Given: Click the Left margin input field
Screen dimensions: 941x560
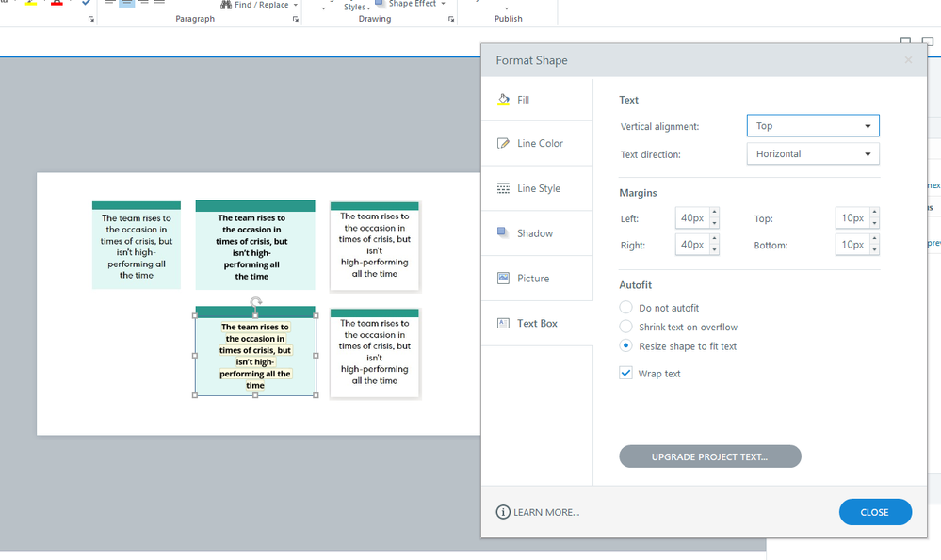Looking at the screenshot, I should tap(692, 218).
